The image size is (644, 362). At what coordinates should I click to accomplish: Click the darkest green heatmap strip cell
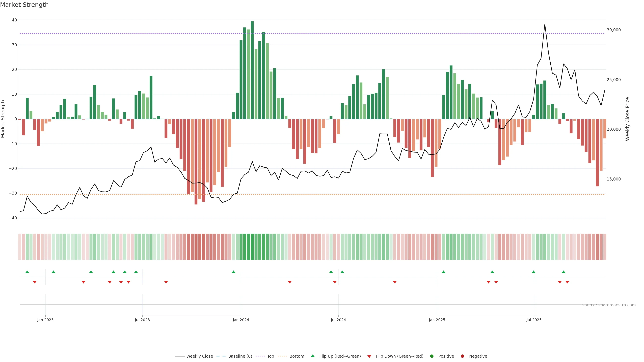[x=252, y=247]
